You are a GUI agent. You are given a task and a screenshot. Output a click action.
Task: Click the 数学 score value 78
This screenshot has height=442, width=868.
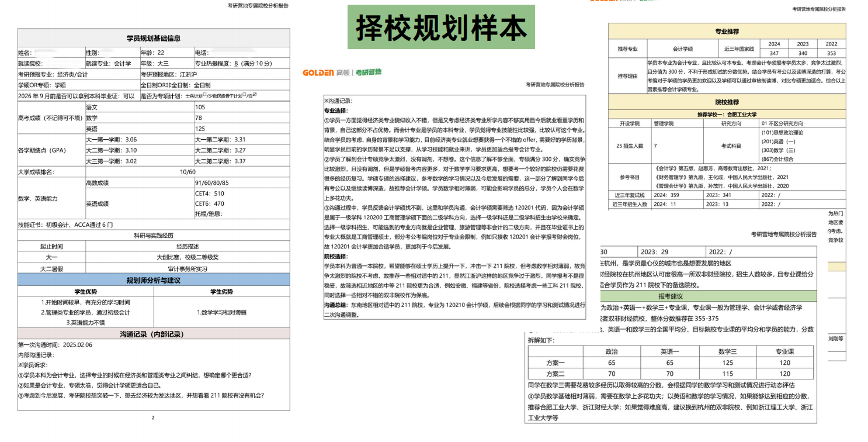click(199, 118)
